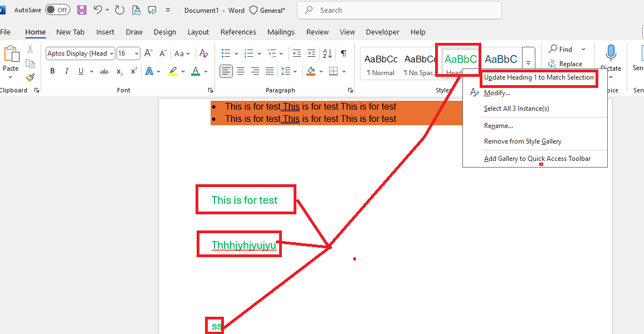Viewport: 644px width, 334px height.
Task: Click the Replace button
Action: pyautogui.click(x=565, y=63)
